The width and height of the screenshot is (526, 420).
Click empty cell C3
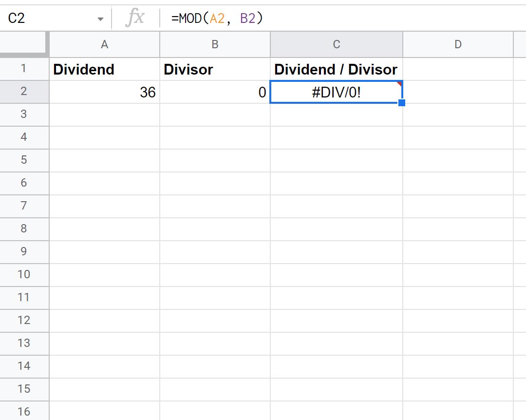[337, 115]
